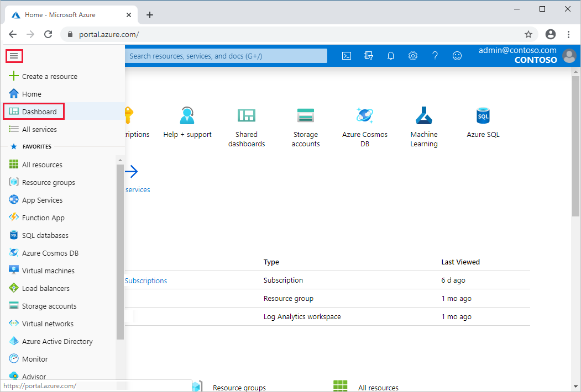Select Virtual machines in the sidebar
The image size is (581, 392).
point(48,270)
